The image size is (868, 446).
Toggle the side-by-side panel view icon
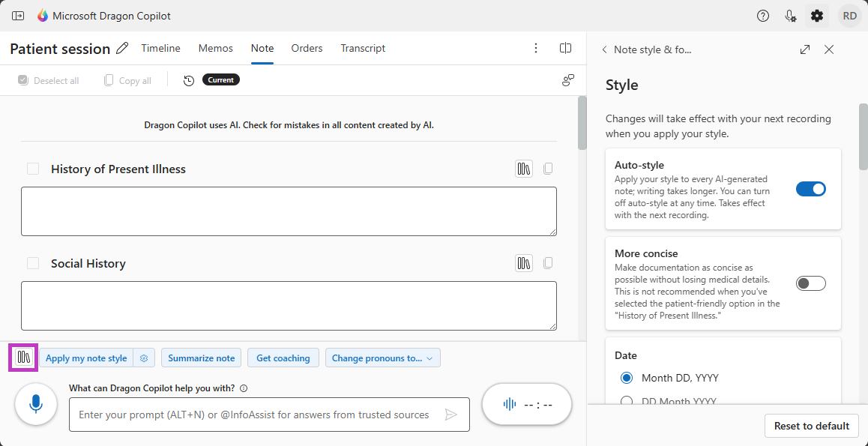click(x=566, y=48)
